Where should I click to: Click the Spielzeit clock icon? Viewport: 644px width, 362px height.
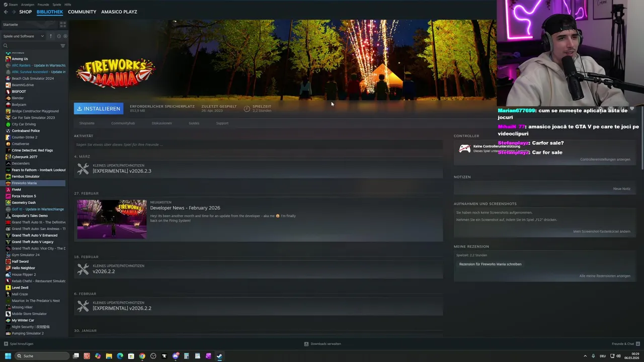click(247, 109)
